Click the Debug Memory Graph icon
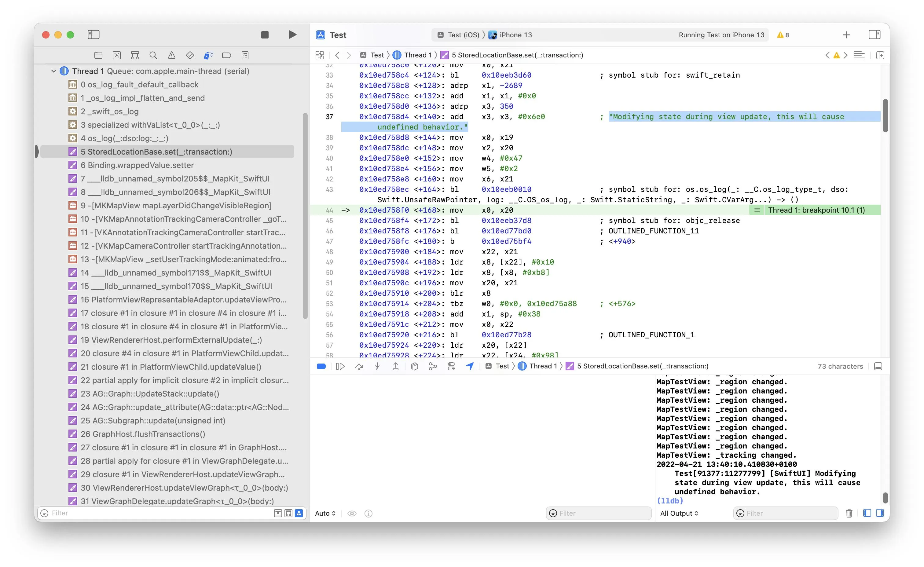The image size is (924, 567). click(x=433, y=366)
